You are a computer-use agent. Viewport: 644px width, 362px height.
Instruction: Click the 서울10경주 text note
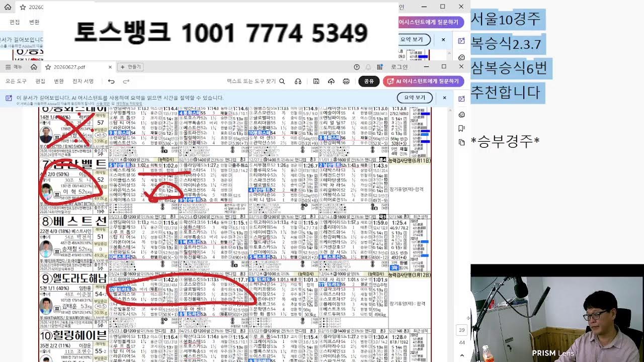pyautogui.click(x=506, y=20)
